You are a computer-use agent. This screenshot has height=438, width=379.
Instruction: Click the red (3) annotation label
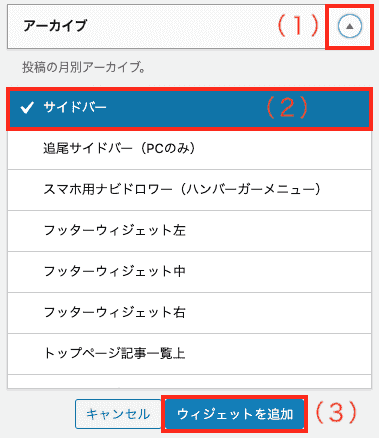335,413
